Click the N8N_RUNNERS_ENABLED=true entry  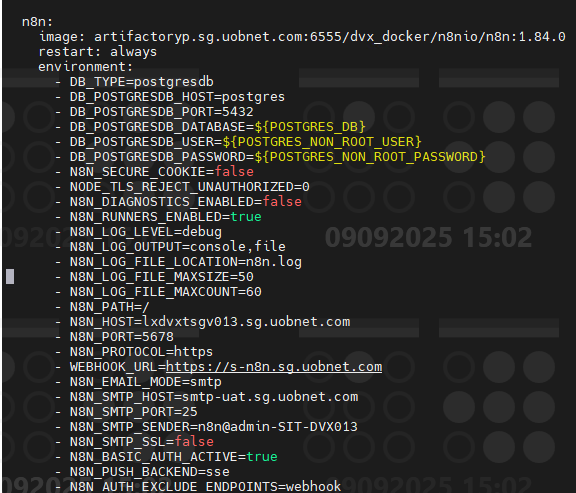pos(166,217)
